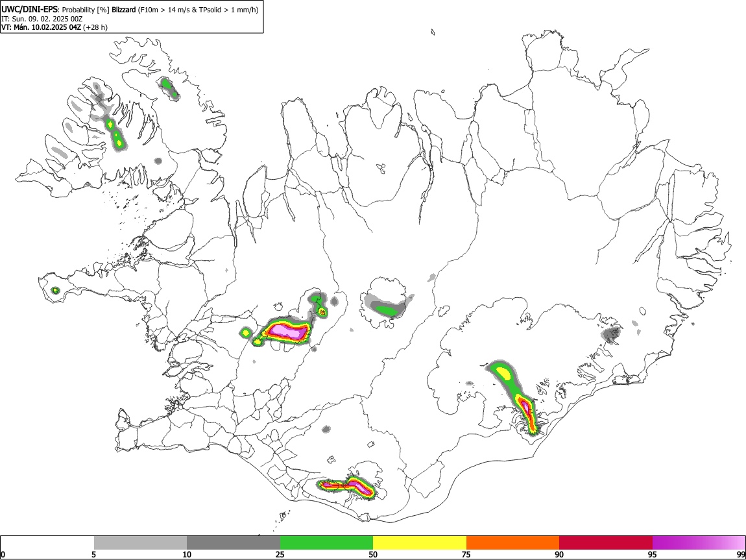
Task: Click the magenta 95-99% legend swatch
Action: pyautogui.click(x=699, y=543)
